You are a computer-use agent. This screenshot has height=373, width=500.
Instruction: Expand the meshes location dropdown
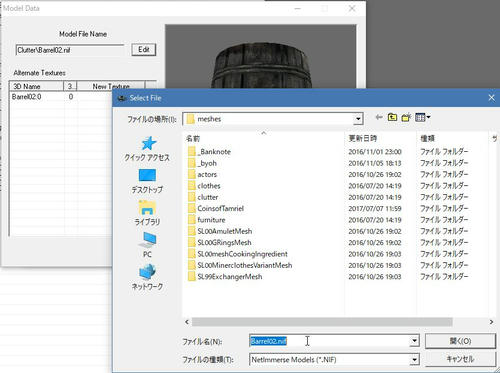pos(358,119)
